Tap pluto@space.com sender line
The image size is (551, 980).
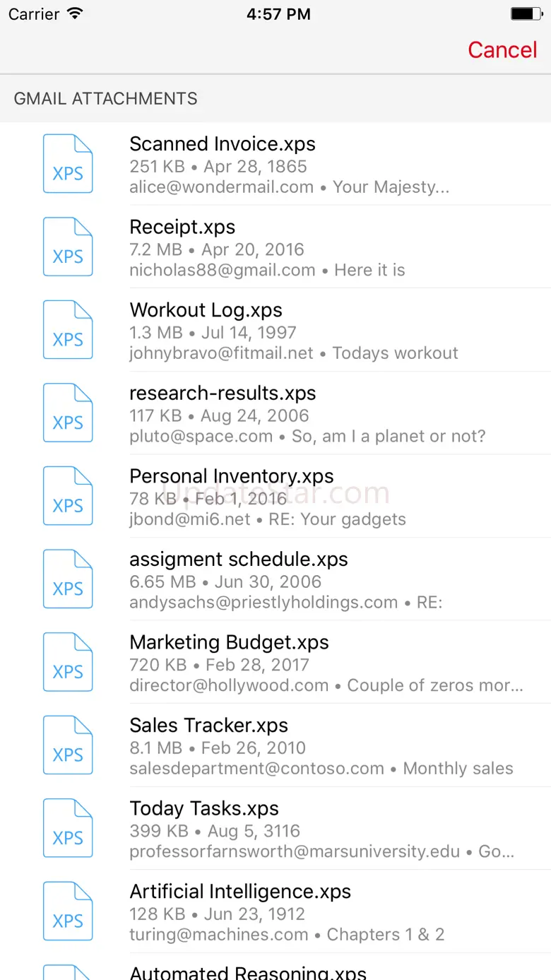[307, 436]
